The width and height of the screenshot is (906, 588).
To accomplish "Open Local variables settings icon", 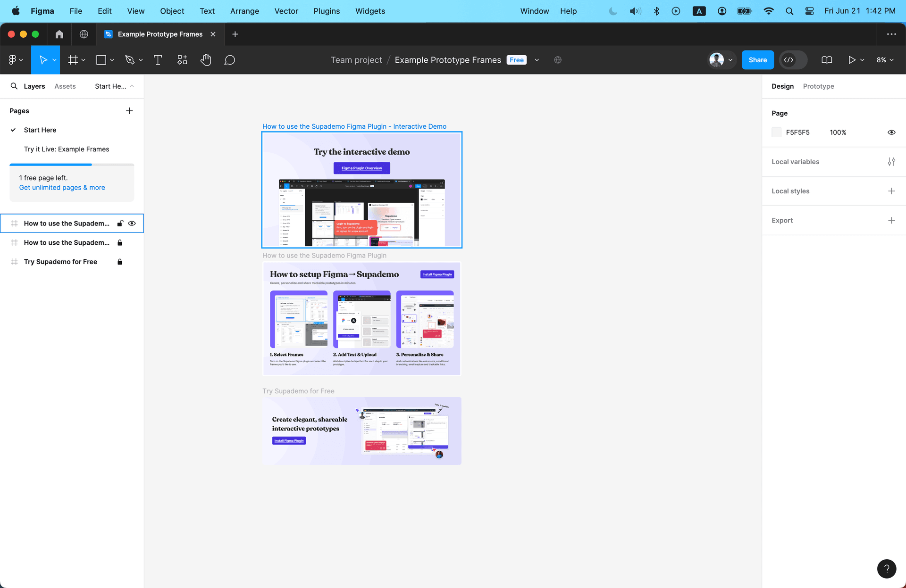I will tap(891, 162).
